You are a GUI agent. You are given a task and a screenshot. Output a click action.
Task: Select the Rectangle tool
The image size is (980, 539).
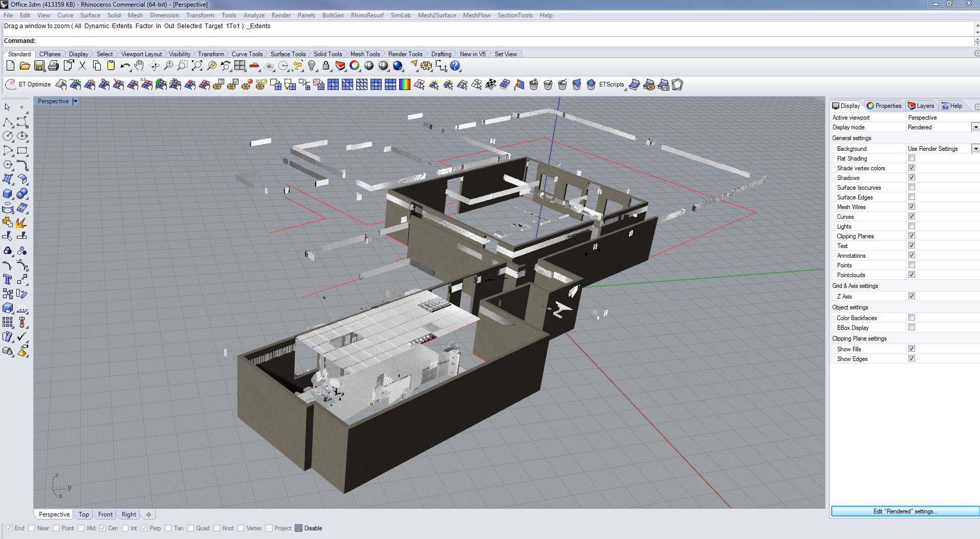pyautogui.click(x=22, y=150)
